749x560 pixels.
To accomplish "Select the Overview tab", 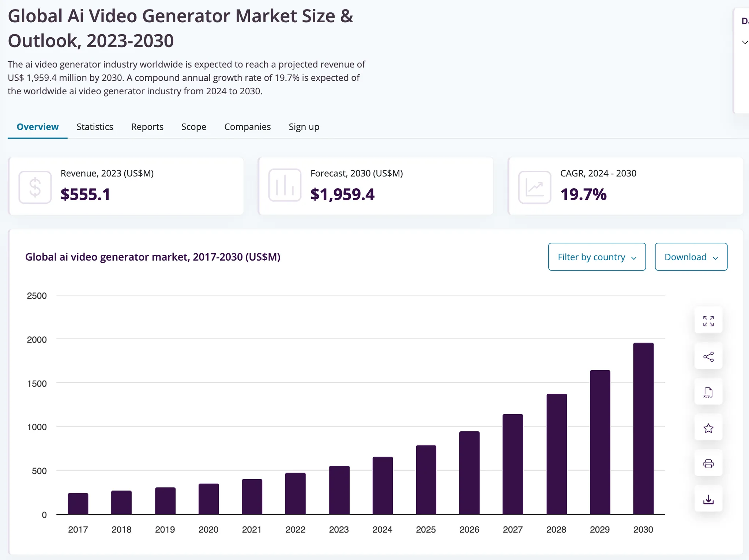I will (x=38, y=127).
